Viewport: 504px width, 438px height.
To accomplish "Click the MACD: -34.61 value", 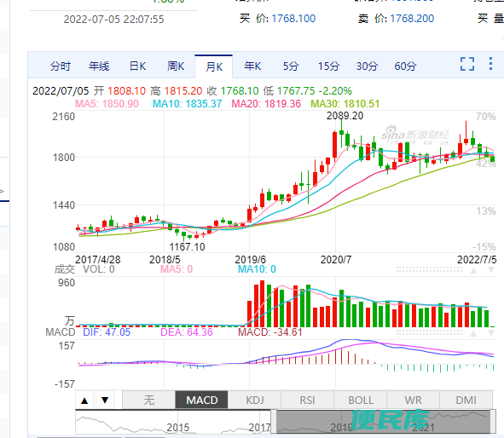I will 270,332.
